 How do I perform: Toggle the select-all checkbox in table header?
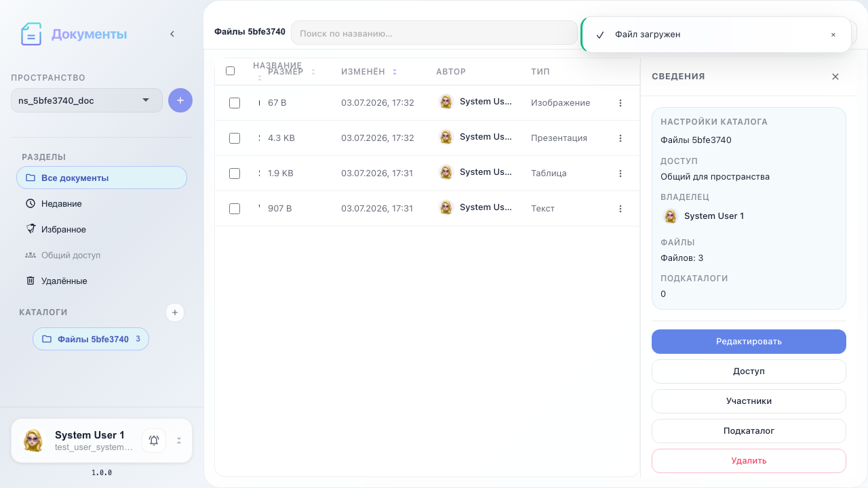click(230, 71)
